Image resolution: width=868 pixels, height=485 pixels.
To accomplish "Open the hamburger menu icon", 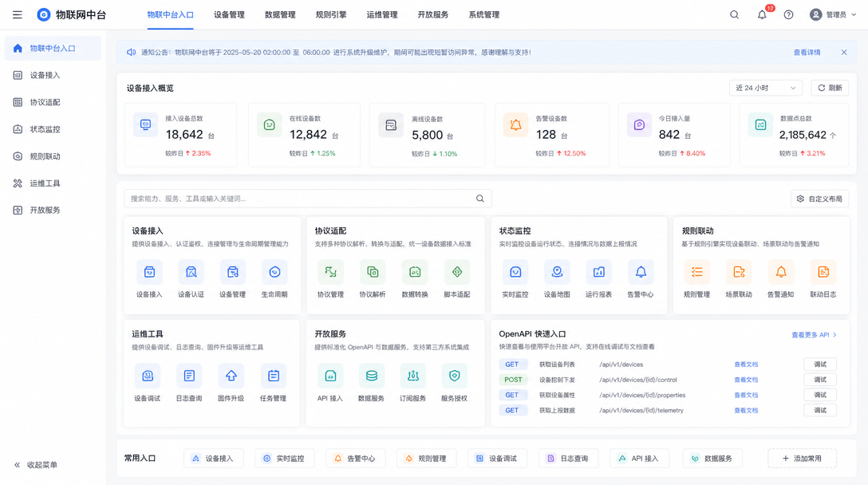I will click(18, 15).
